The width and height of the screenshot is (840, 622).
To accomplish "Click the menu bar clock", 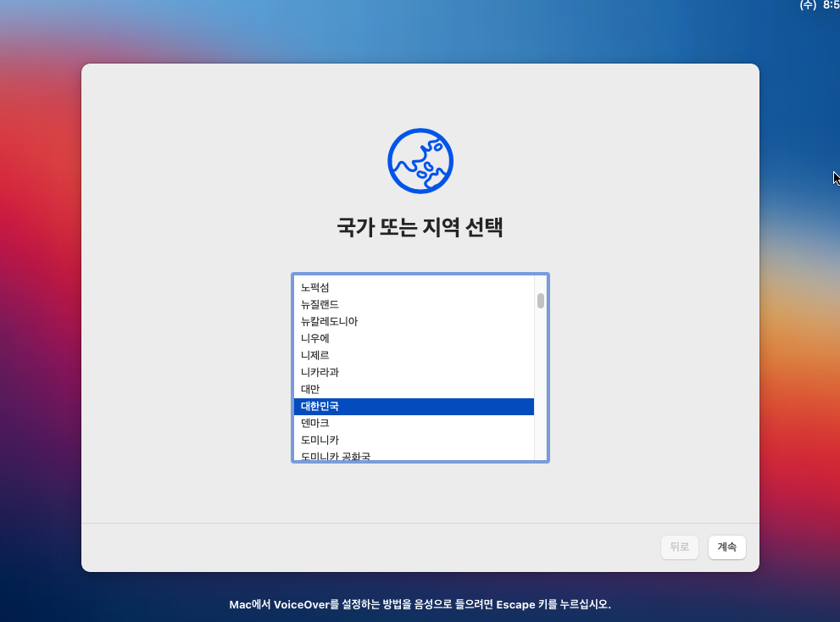I will click(x=819, y=5).
